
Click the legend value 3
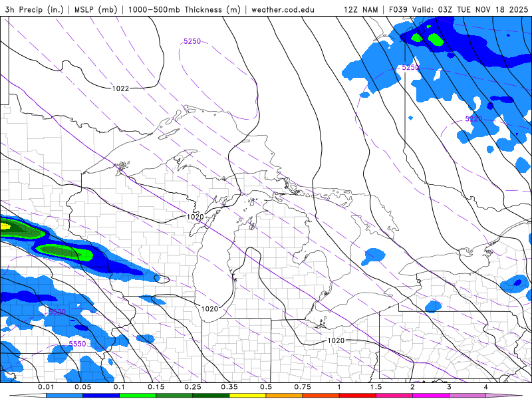coord(450,387)
